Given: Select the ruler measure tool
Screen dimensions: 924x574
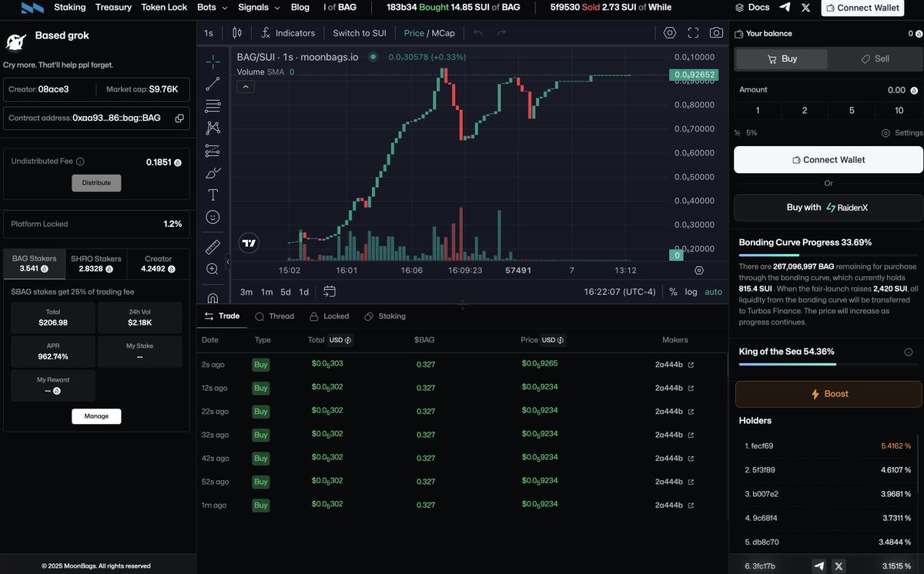Looking at the screenshot, I should coord(213,247).
